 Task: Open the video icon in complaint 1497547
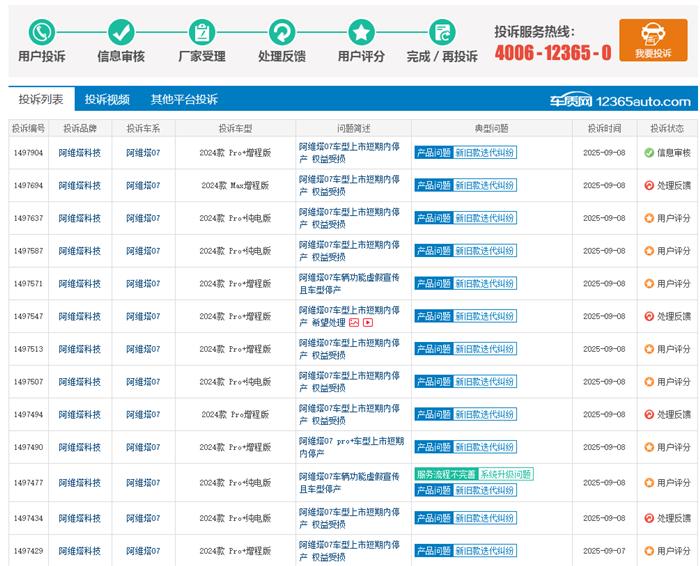[x=368, y=323]
